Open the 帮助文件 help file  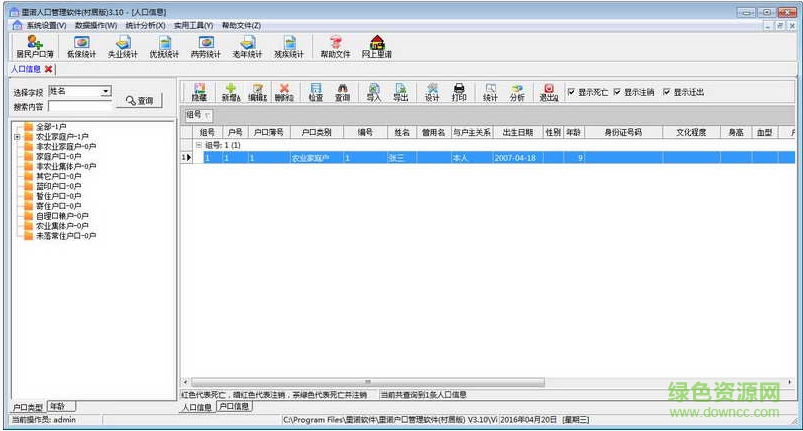[335, 47]
